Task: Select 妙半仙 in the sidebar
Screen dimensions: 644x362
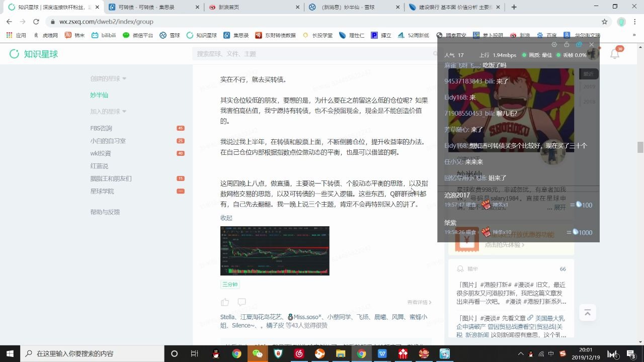Action: click(99, 95)
